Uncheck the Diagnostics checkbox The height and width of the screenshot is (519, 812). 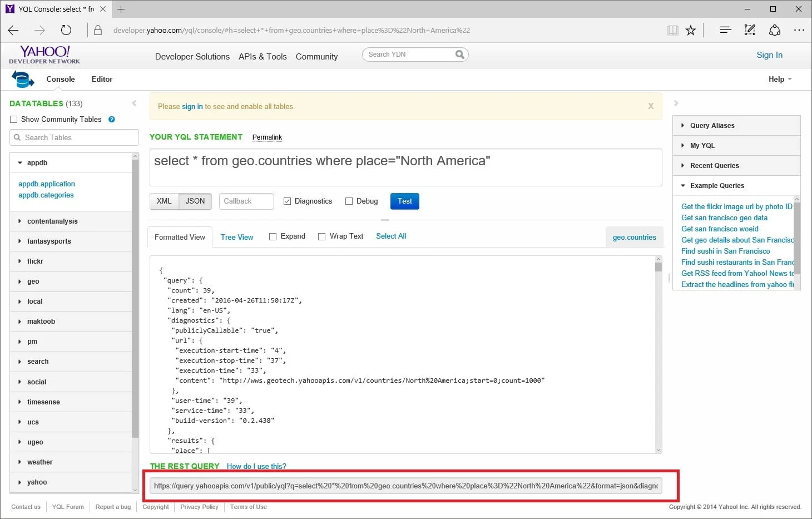(288, 201)
